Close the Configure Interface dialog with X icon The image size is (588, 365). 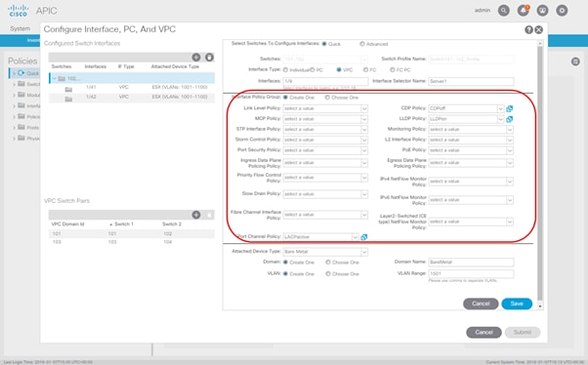tap(538, 30)
